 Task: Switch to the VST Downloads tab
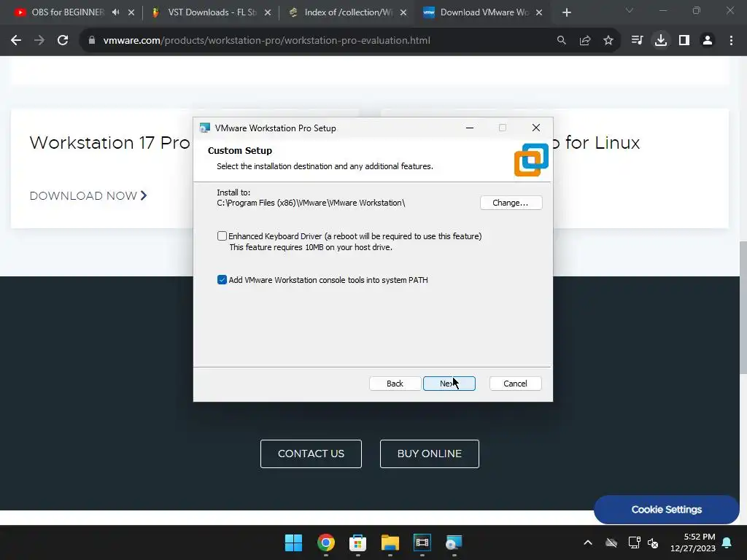[x=212, y=12]
